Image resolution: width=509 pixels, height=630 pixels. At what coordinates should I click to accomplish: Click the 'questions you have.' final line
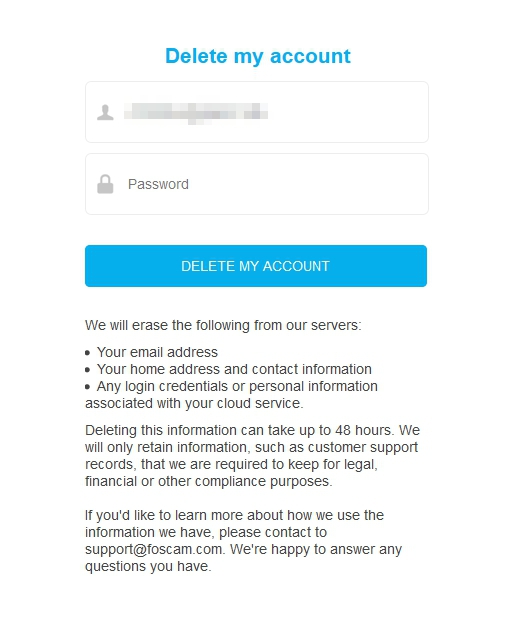point(148,567)
